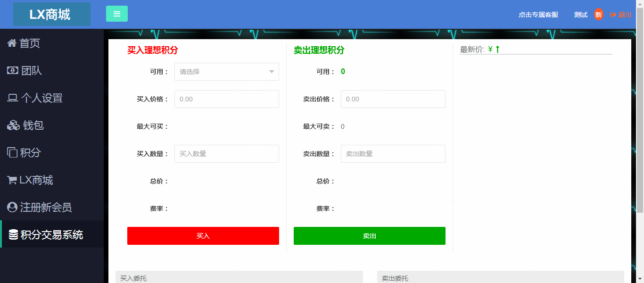This screenshot has width=644, height=283.
Task: Toggle the sidebar with the hamburger button
Action: click(117, 14)
